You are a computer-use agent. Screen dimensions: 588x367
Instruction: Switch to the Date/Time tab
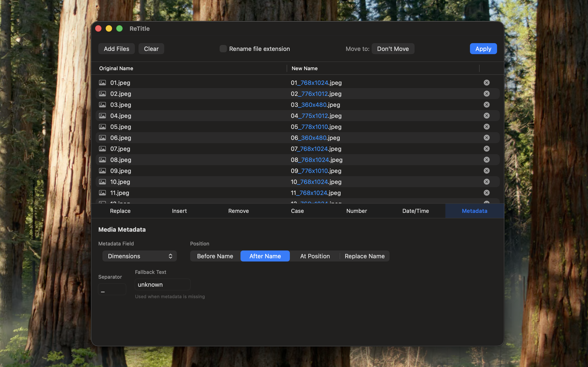tap(416, 211)
